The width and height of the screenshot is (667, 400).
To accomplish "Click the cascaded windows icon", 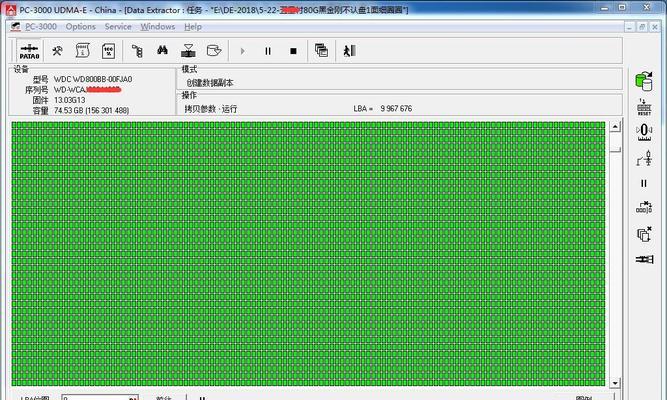I will click(321, 51).
